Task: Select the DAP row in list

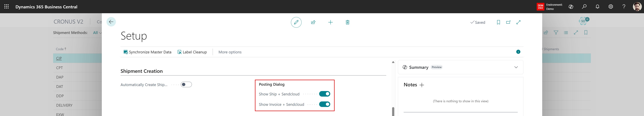Action: (77, 77)
